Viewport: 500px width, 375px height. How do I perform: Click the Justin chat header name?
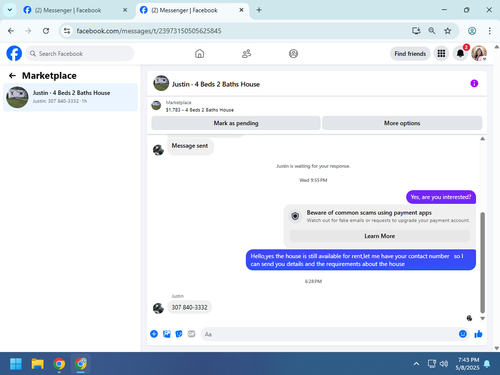click(216, 84)
